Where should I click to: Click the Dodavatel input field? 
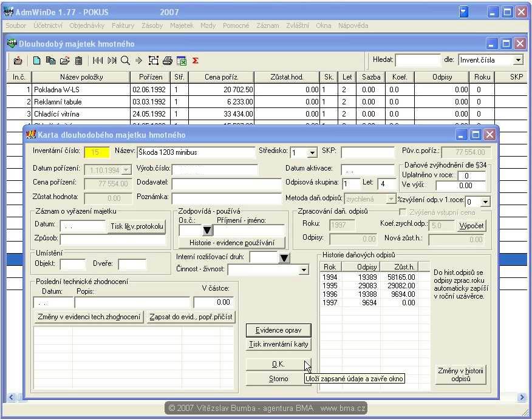tap(227, 183)
